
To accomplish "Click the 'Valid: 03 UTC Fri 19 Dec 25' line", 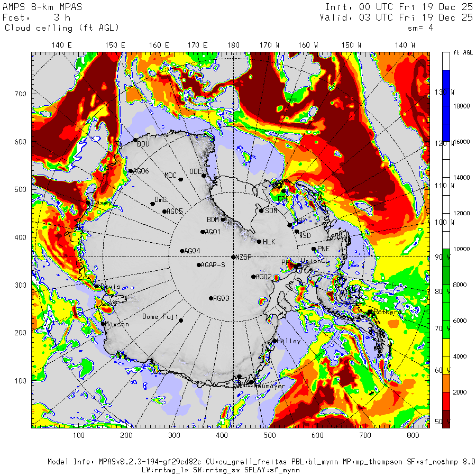I will (396, 17).
